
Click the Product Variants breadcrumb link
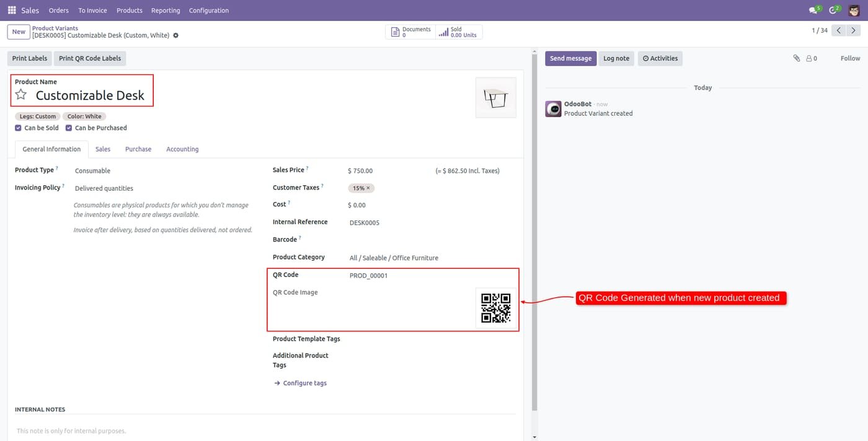[55, 28]
